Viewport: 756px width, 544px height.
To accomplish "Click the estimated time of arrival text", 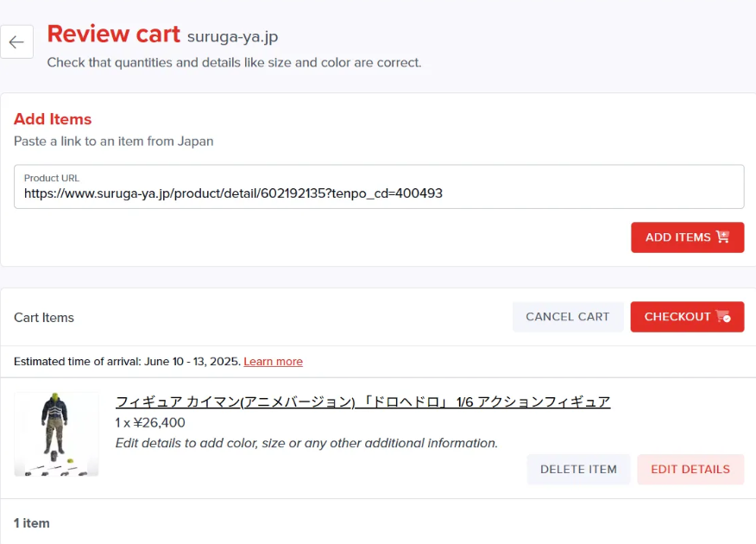I will tap(127, 361).
